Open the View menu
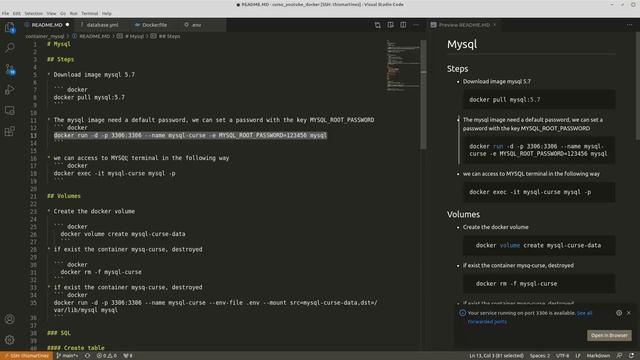 pos(51,13)
